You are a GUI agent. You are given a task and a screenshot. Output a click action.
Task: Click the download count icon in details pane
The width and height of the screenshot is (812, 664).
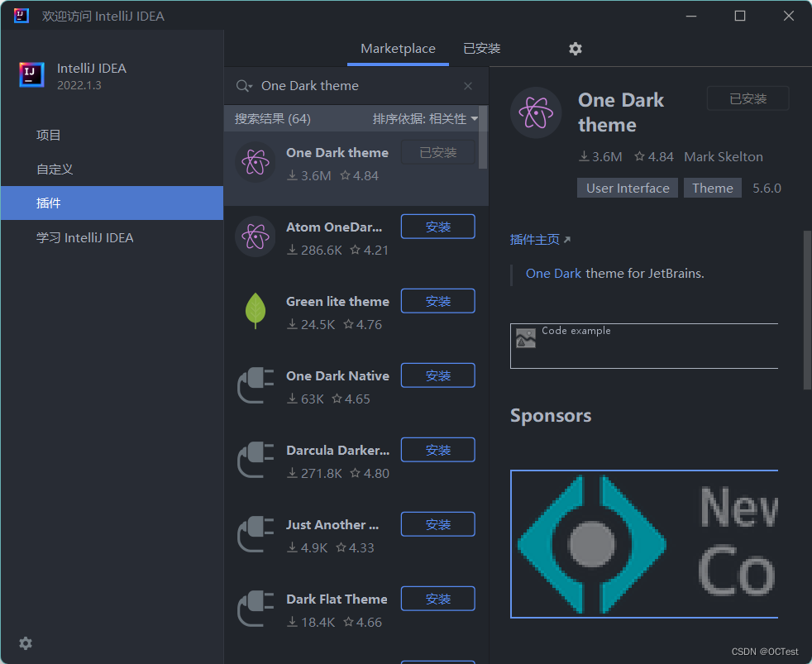pyautogui.click(x=584, y=156)
